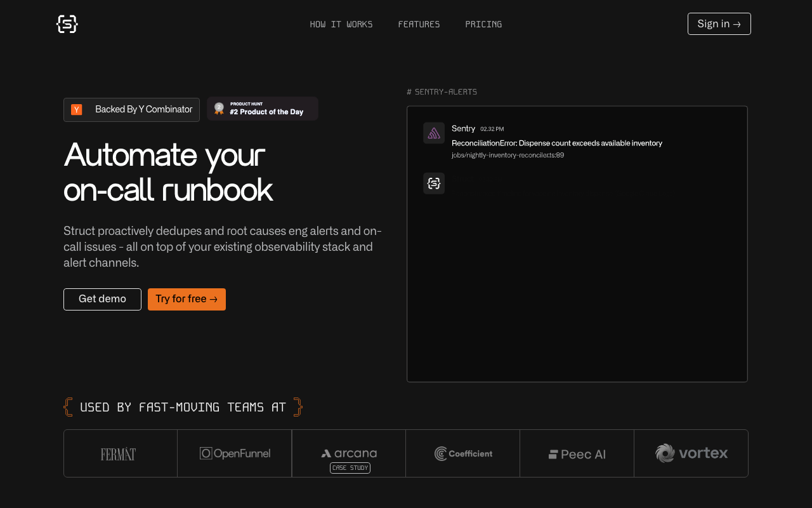
Task: Click the Automate your on-call runbook headline
Action: [x=168, y=172]
